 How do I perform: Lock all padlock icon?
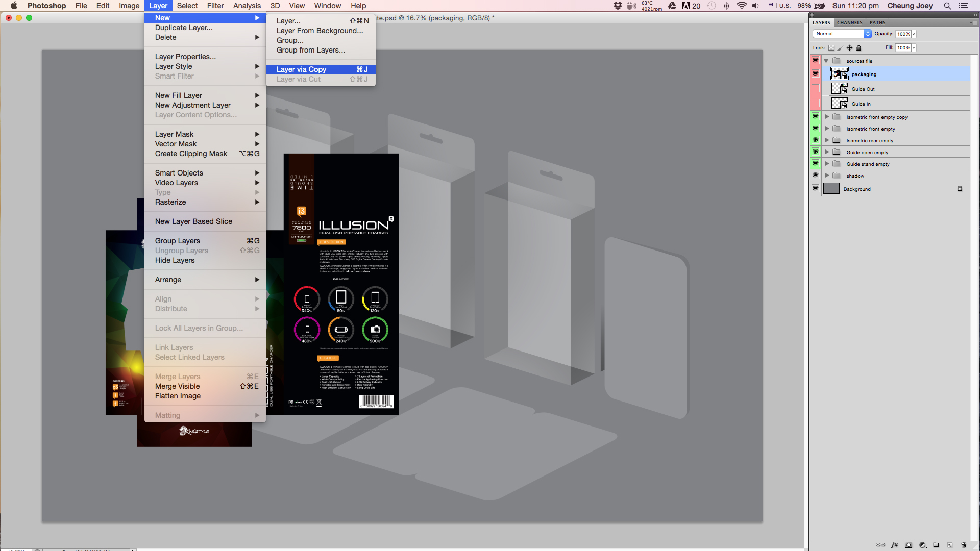point(859,48)
